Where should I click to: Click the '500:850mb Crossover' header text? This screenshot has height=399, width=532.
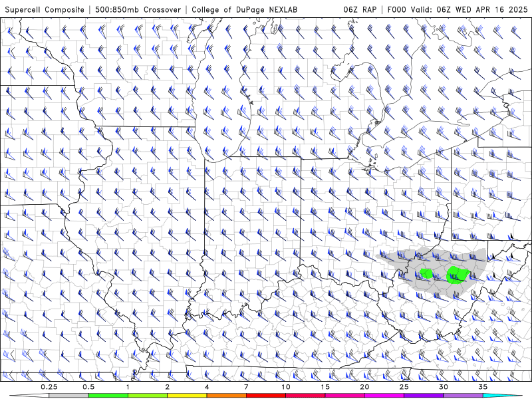click(x=138, y=9)
